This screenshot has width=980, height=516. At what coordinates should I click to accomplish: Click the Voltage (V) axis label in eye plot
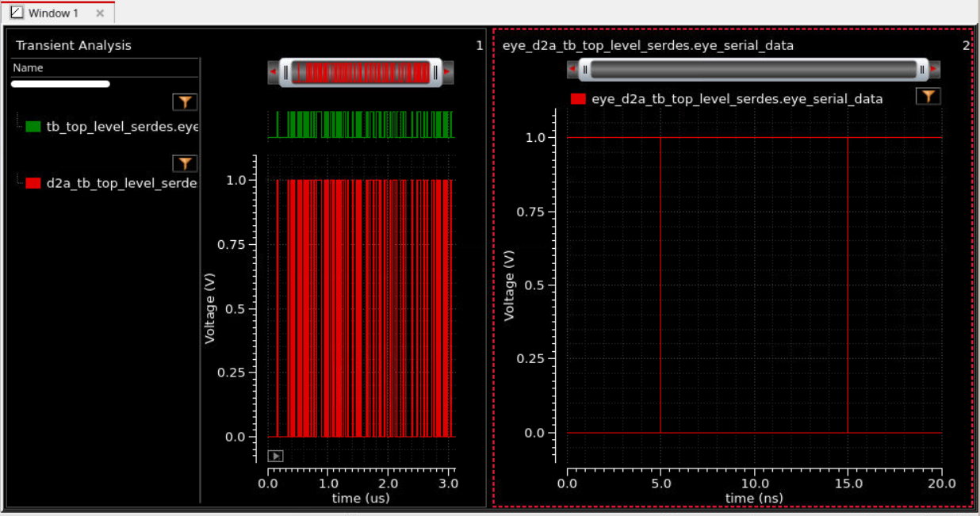pyautogui.click(x=509, y=285)
